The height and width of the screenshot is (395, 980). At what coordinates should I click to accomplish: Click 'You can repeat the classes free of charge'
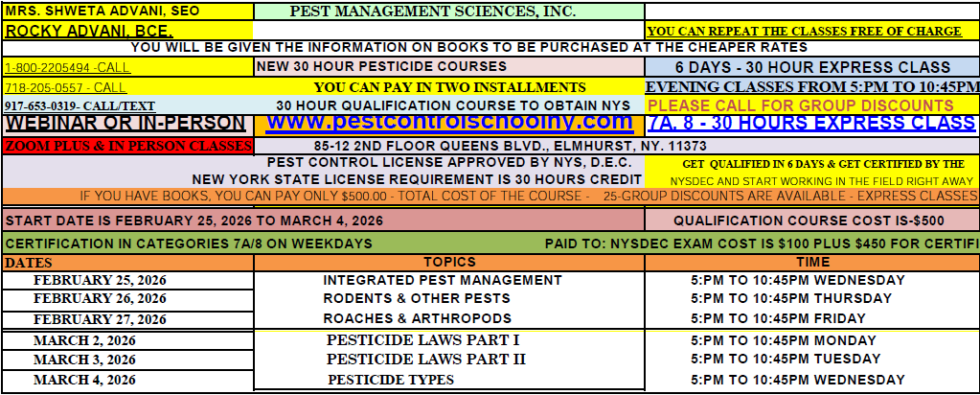(804, 32)
